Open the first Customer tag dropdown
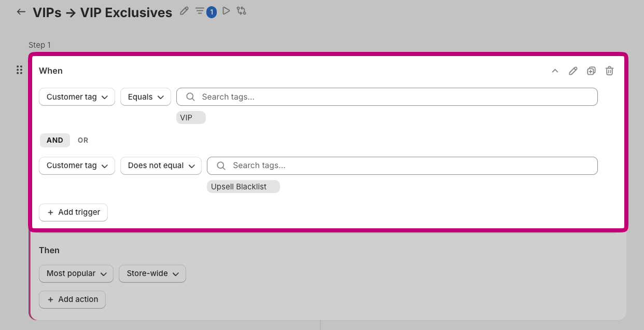644x330 pixels. [x=77, y=97]
